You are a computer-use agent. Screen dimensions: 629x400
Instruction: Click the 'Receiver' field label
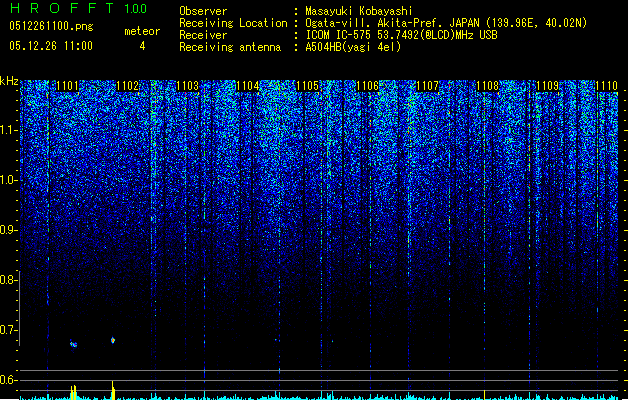point(203,35)
